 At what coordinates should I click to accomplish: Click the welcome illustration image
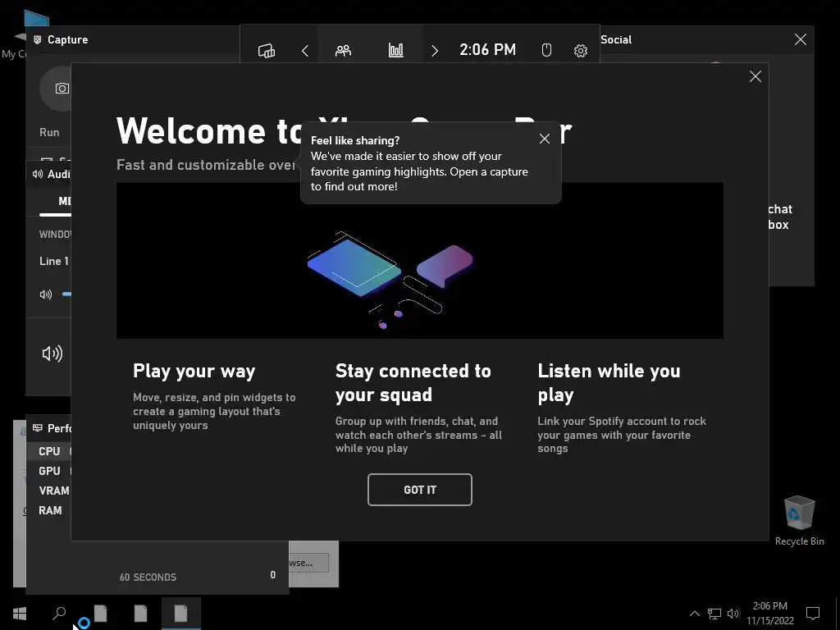tap(419, 261)
